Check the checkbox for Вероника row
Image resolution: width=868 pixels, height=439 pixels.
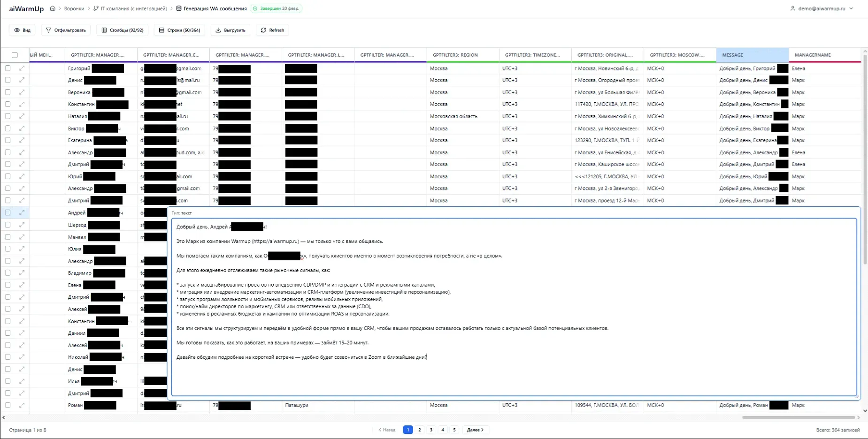click(8, 92)
